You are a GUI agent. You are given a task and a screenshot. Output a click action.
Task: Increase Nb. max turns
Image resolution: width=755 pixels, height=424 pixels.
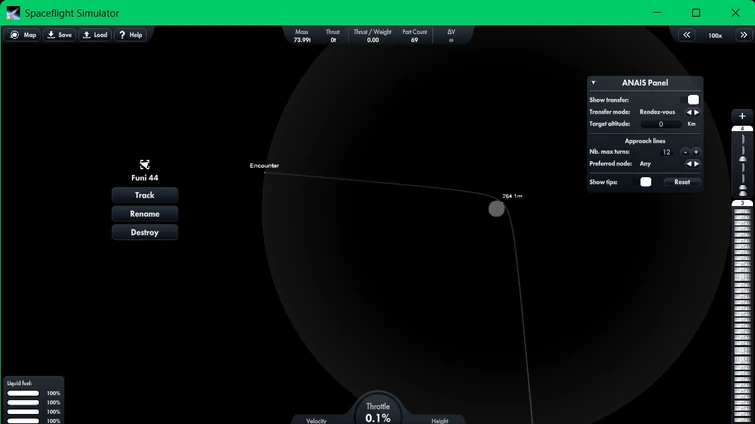pyautogui.click(x=696, y=152)
